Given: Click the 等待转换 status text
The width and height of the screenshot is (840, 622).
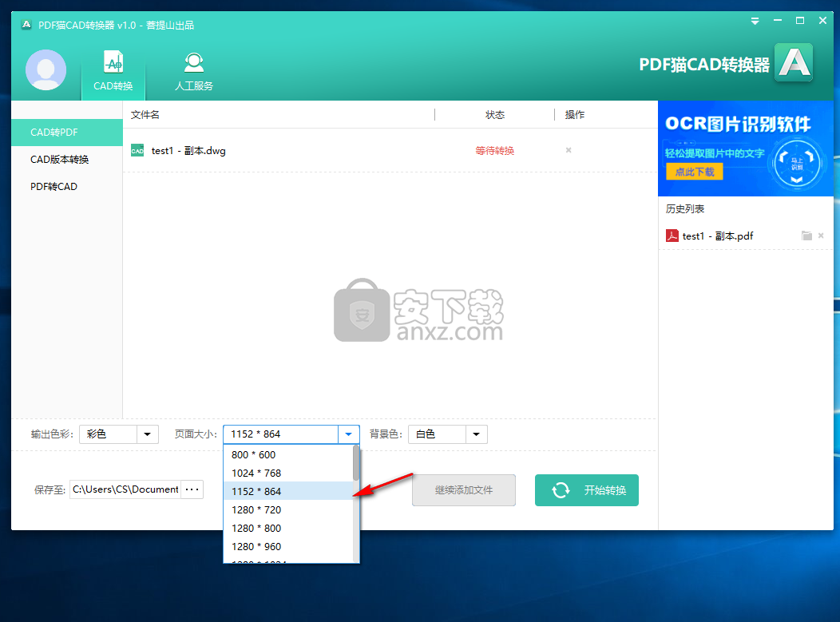Looking at the screenshot, I should click(x=494, y=151).
